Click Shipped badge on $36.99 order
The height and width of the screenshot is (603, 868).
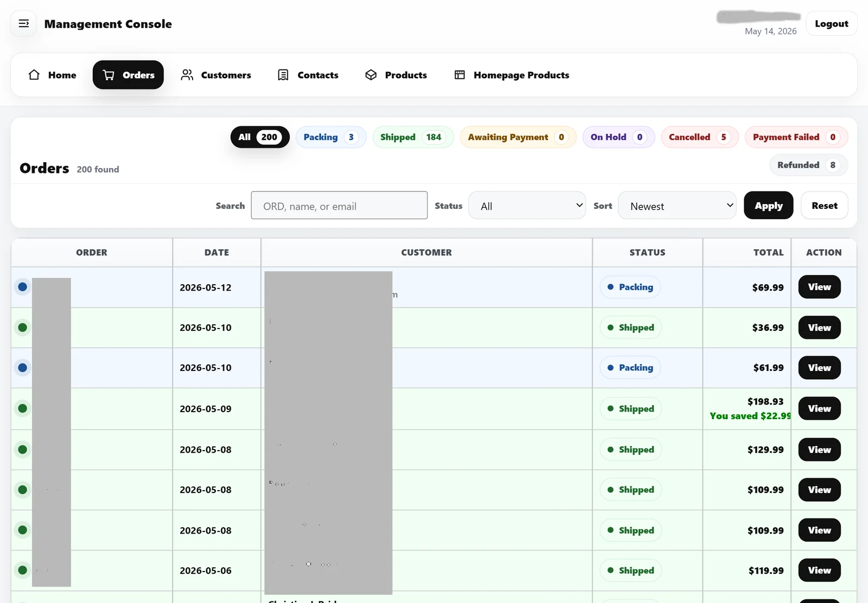click(x=631, y=328)
